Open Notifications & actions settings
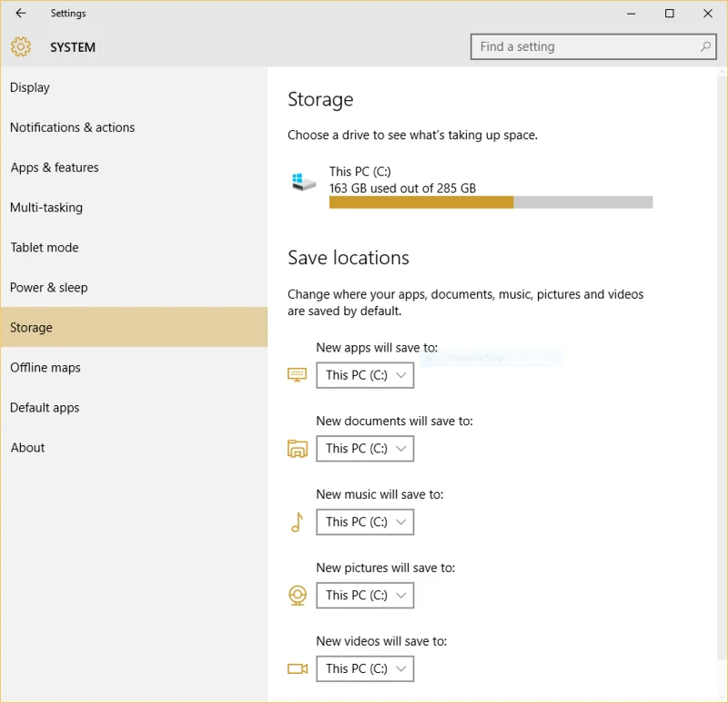This screenshot has width=728, height=703. tap(134, 127)
